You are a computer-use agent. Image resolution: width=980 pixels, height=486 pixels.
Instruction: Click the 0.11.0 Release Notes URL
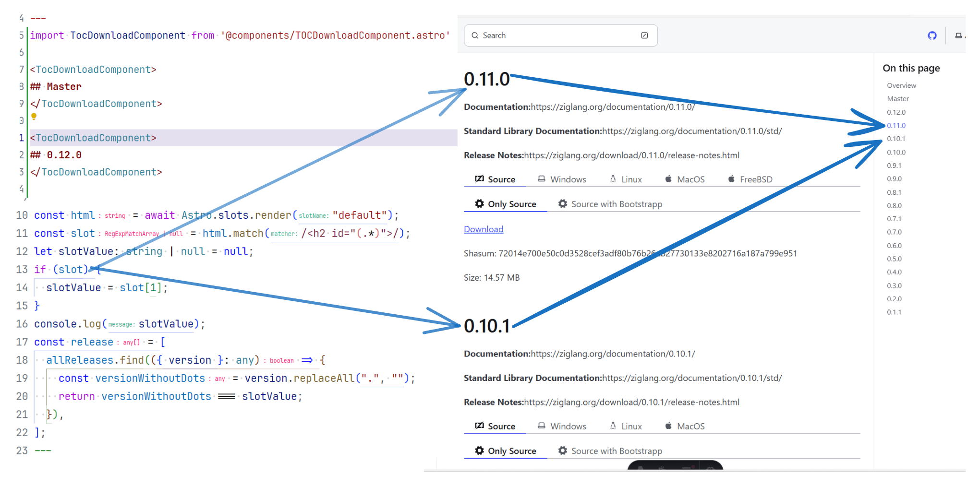tap(632, 155)
